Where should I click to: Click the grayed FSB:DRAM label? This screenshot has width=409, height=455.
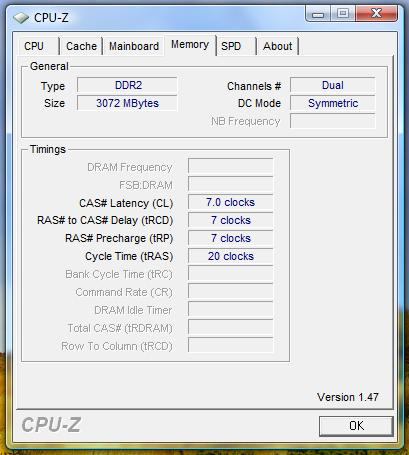146,185
